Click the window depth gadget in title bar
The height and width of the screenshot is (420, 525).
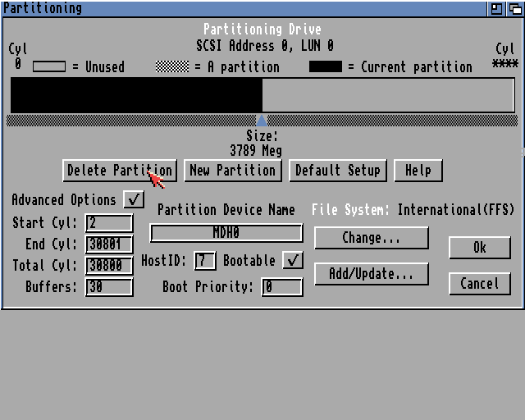pos(514,8)
